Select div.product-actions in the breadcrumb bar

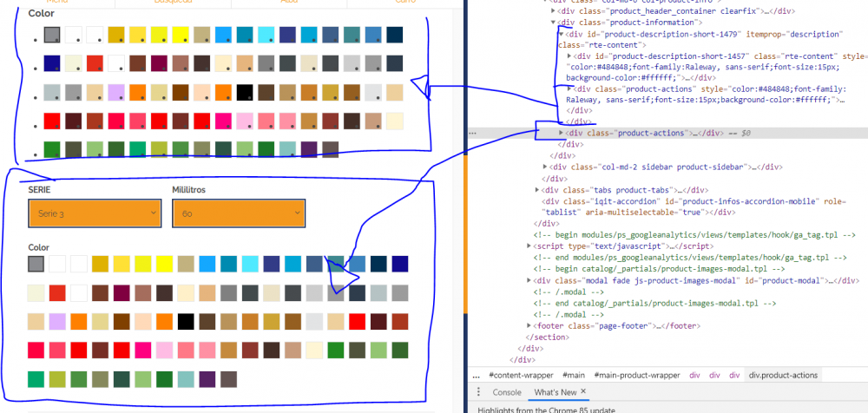coord(783,376)
